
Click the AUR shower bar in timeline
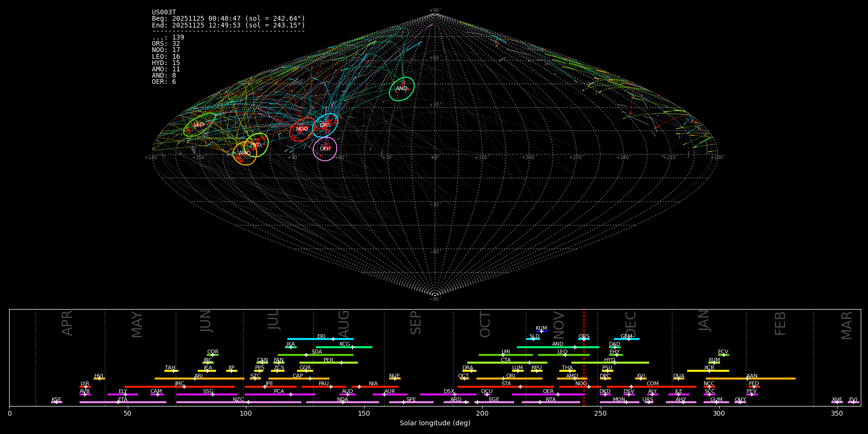tap(390, 394)
